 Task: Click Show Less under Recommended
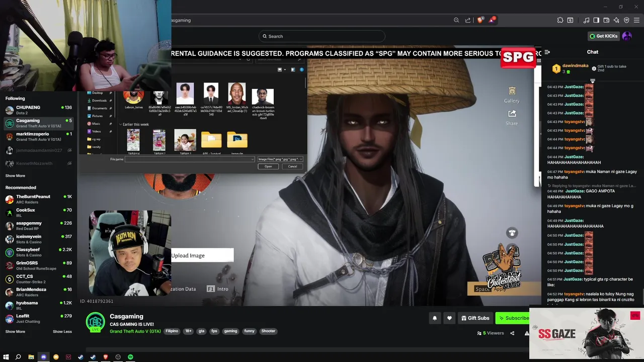point(62,332)
